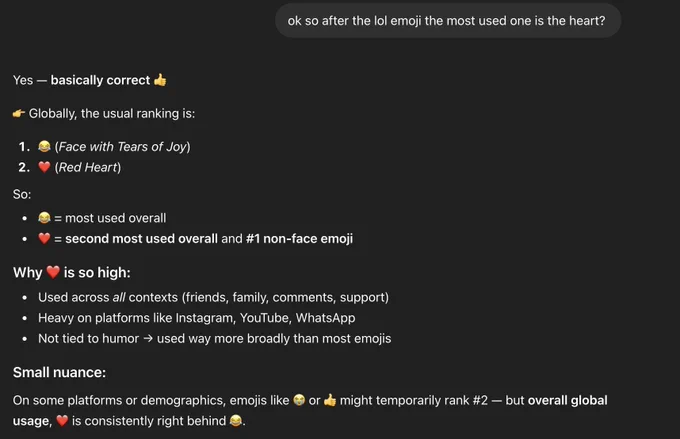Click the thumbs up emoji in nuance paragraph
Viewport: 680px width, 439px height.
coord(330,400)
